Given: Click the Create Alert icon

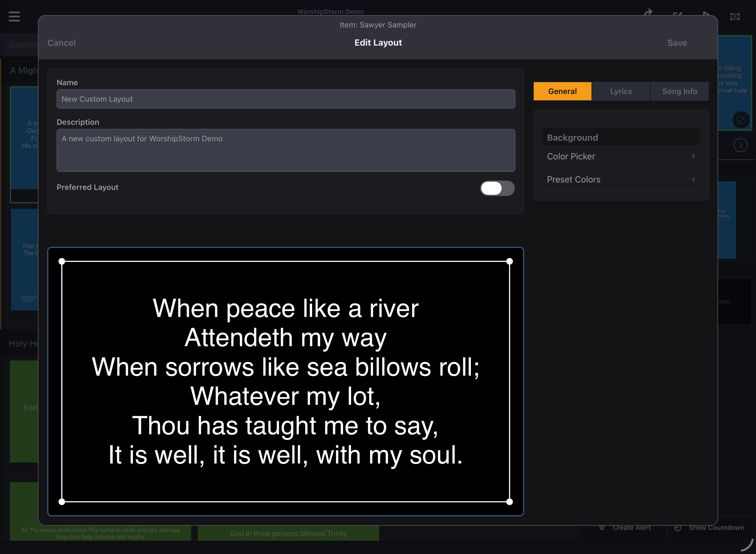Looking at the screenshot, I should tap(602, 528).
